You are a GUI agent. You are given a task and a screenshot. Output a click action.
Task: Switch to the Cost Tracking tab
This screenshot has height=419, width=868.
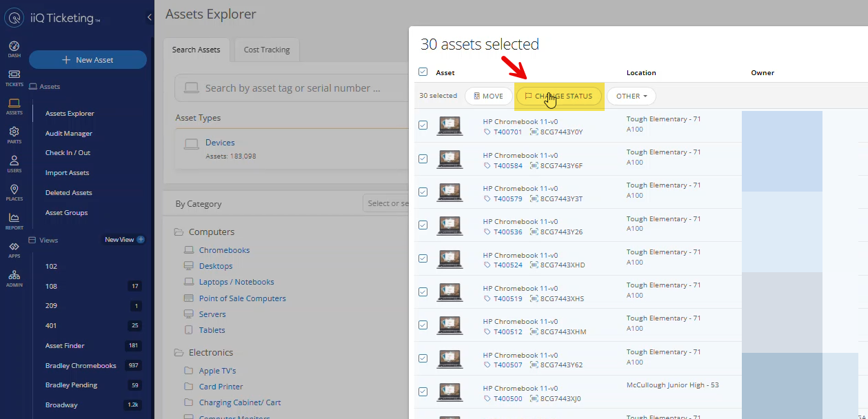pos(267,50)
